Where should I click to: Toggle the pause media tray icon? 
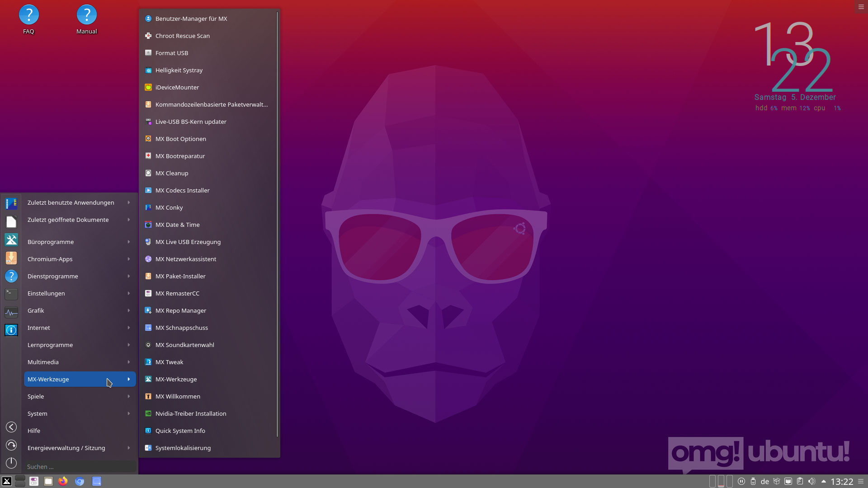[741, 481]
